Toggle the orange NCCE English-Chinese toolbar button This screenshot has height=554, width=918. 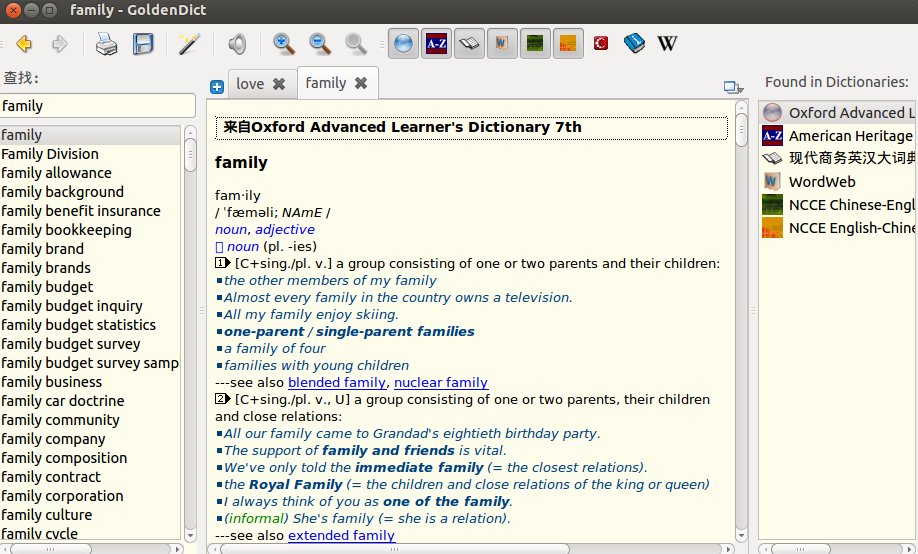[x=568, y=43]
